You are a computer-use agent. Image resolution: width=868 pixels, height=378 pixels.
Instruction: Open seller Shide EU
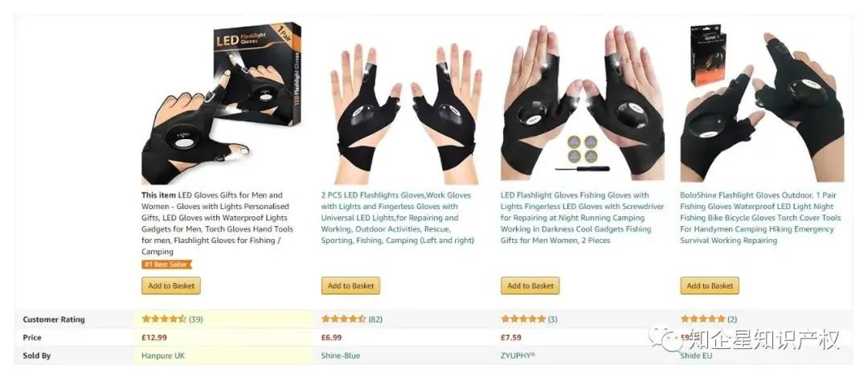[x=696, y=355]
